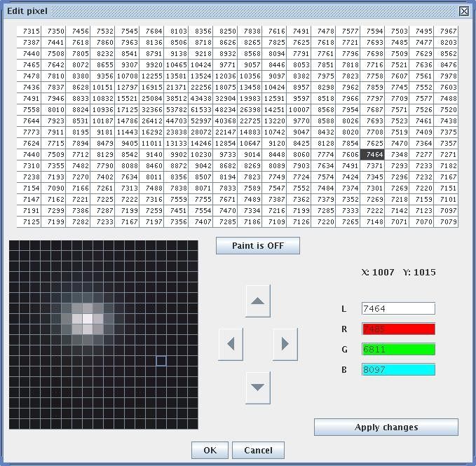Select table cell with value 26398
The width and height of the screenshot is (476, 466).
coord(250,109)
